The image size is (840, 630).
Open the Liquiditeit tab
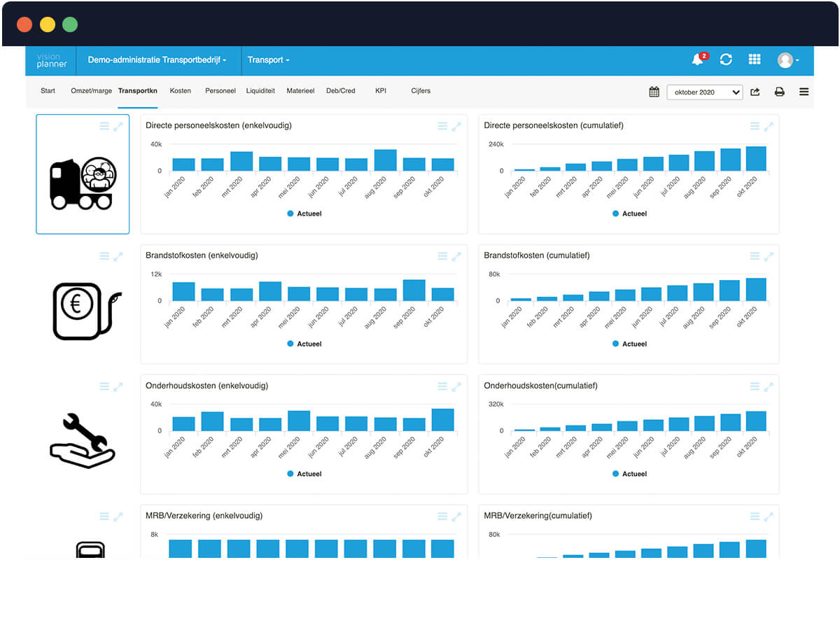pos(260,91)
